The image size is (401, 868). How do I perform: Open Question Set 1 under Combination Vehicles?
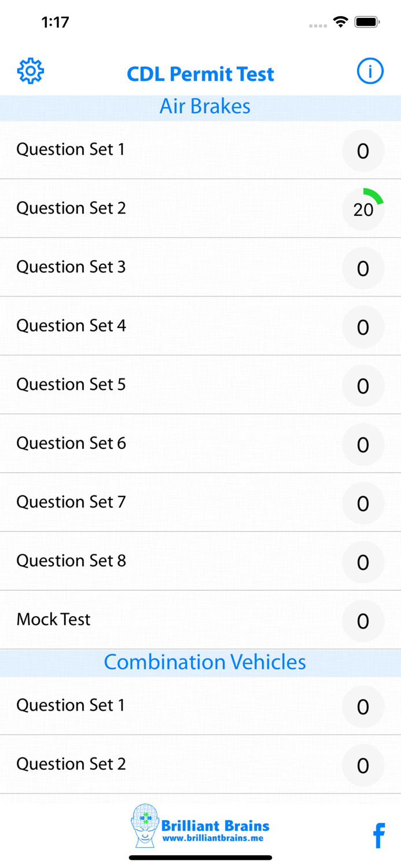[x=70, y=705]
